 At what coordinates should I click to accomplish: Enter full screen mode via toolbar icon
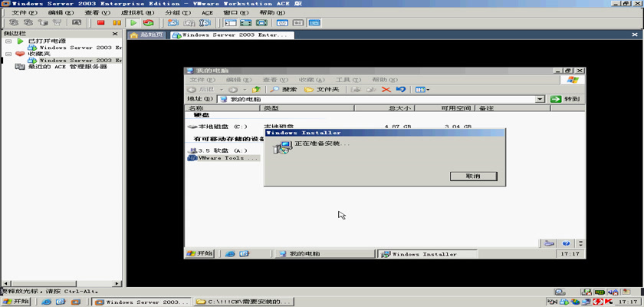(261, 22)
